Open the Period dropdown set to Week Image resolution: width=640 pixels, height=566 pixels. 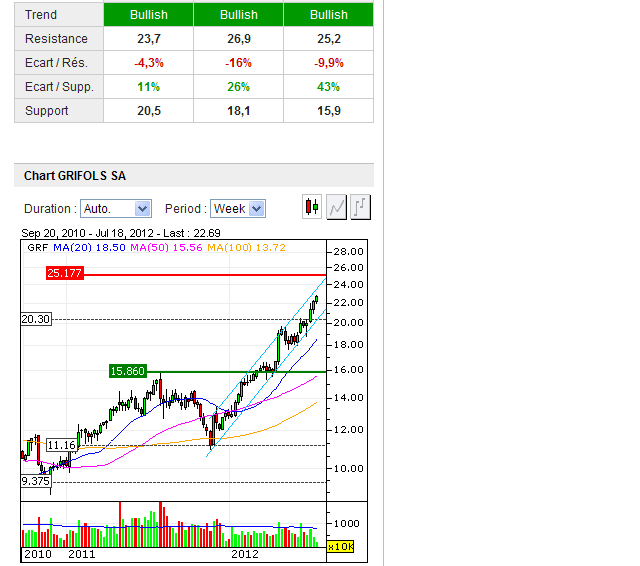pyautogui.click(x=238, y=209)
